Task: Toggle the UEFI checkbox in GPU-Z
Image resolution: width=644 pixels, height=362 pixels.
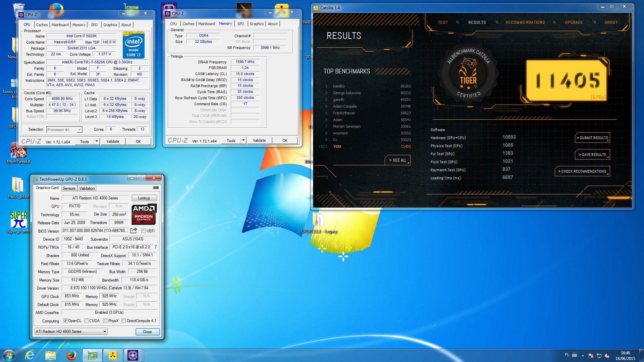Action: pos(143,231)
